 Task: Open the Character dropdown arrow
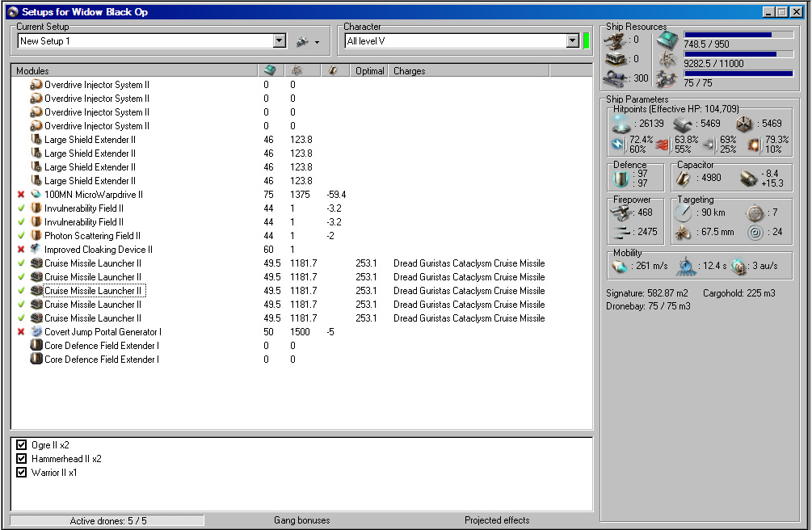(x=572, y=41)
